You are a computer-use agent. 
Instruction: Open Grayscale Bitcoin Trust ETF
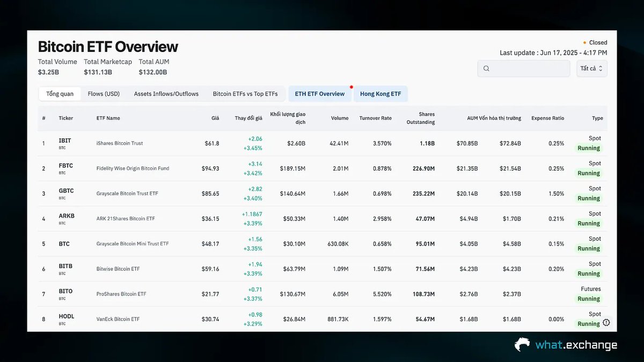(x=127, y=194)
